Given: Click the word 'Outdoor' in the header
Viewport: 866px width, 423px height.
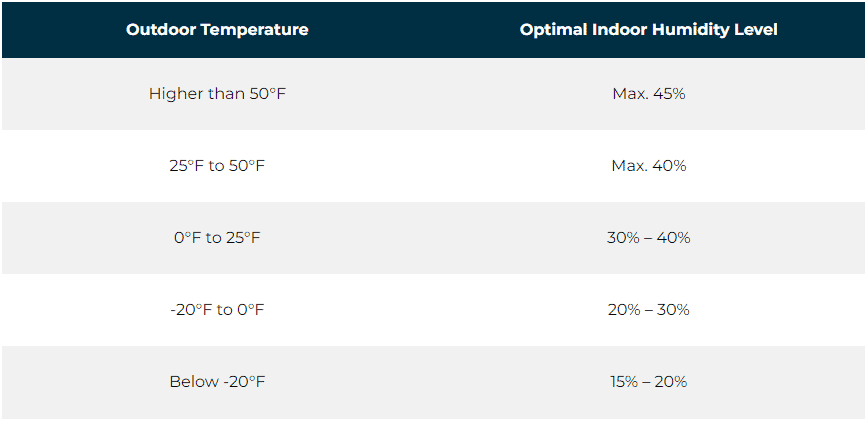Looking at the screenshot, I should coord(161,30).
